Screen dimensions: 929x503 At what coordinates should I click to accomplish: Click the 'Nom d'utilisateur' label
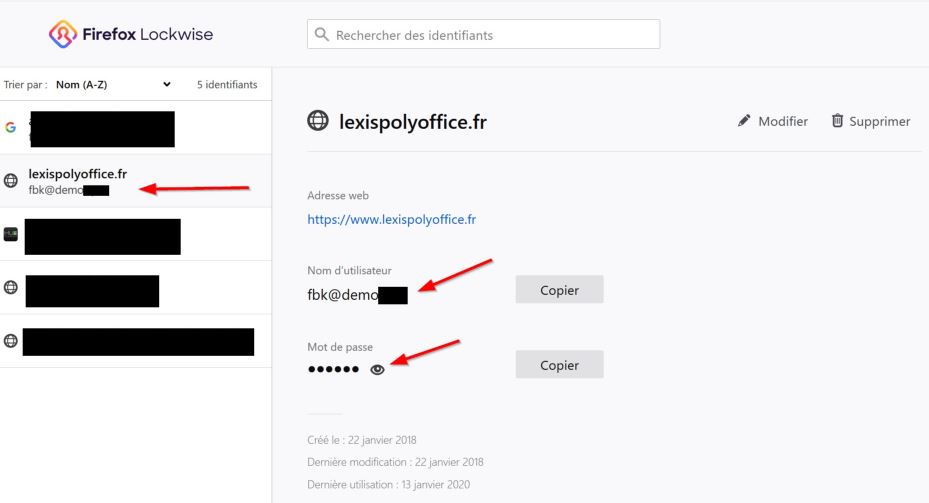(x=350, y=270)
